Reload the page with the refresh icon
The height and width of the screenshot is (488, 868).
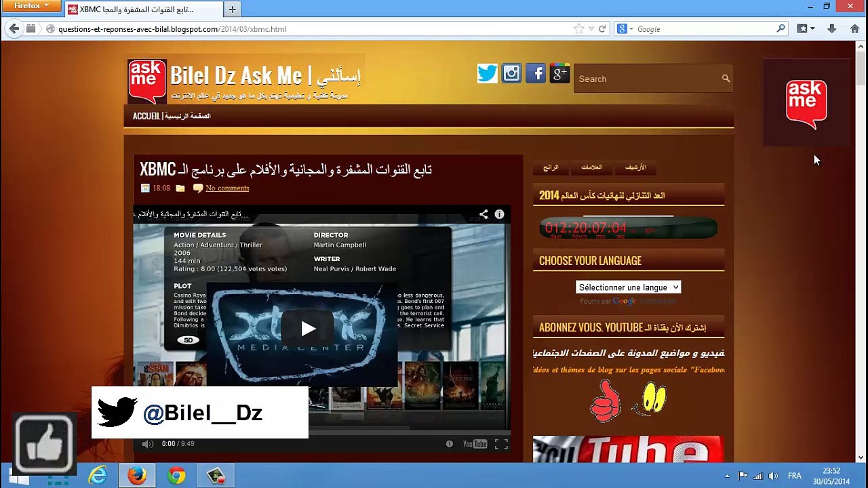(601, 29)
